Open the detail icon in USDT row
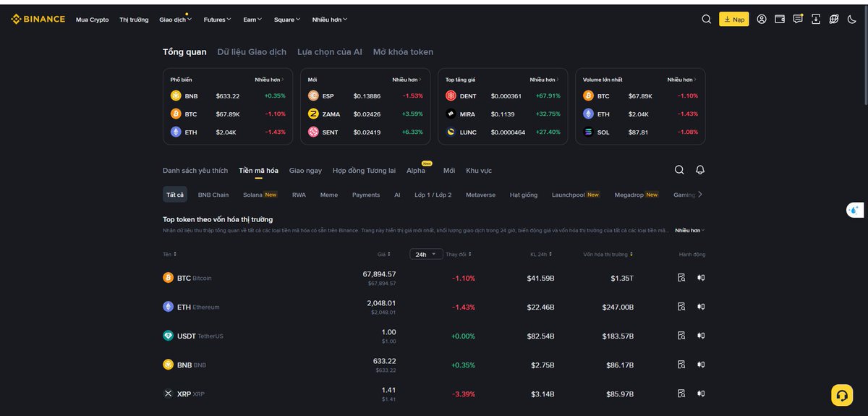The image size is (868, 416). (681, 336)
